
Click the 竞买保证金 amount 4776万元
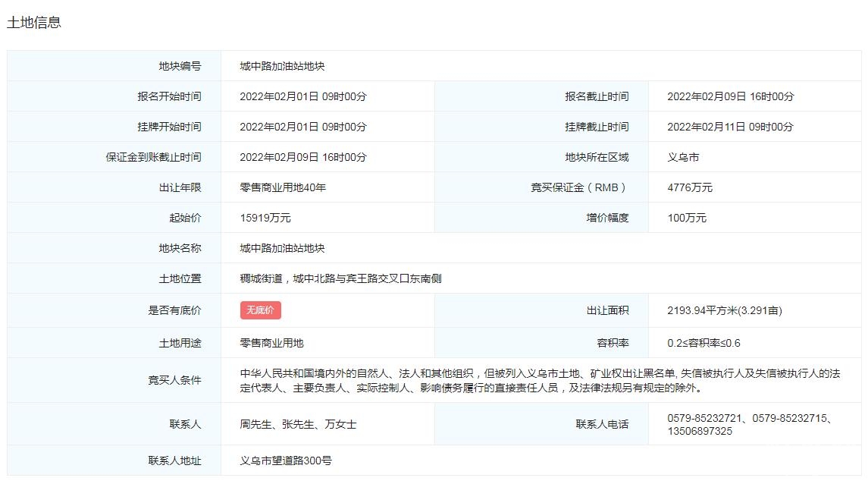pyautogui.click(x=689, y=187)
